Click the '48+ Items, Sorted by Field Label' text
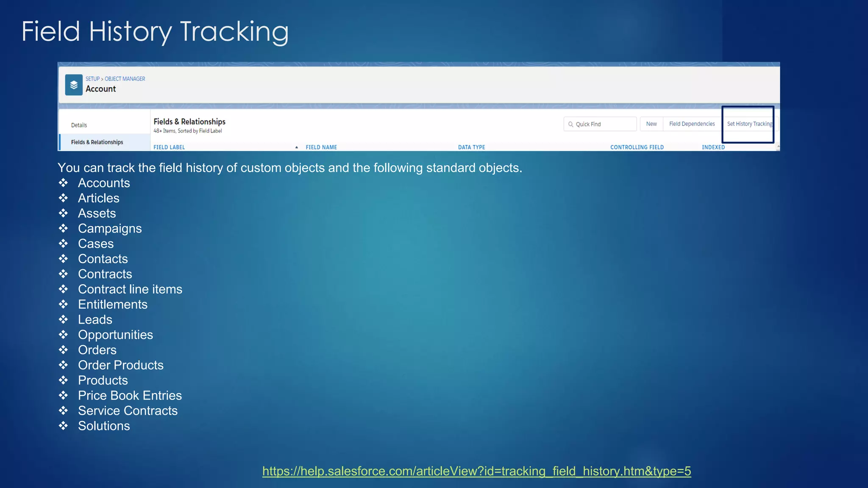This screenshot has width=868, height=488. point(188,131)
